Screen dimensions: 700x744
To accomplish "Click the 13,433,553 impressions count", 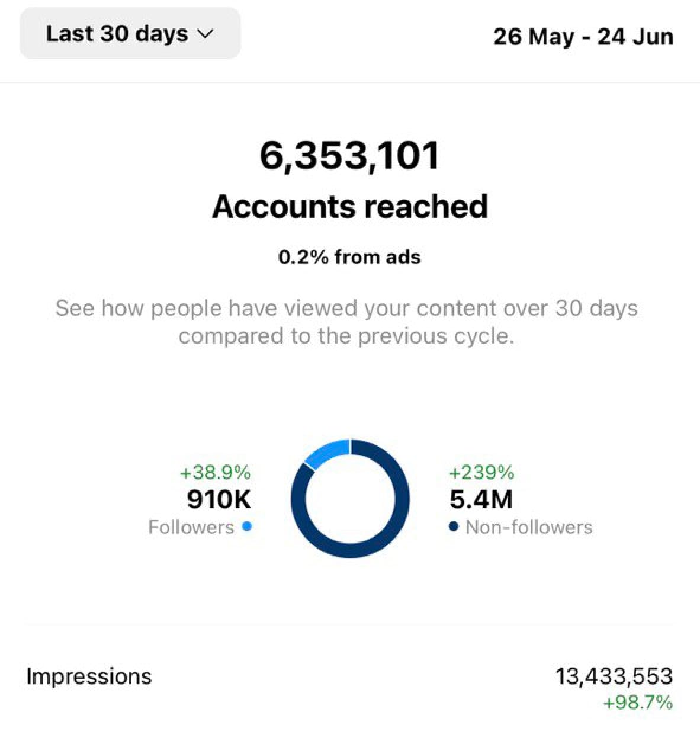I will (x=614, y=676).
